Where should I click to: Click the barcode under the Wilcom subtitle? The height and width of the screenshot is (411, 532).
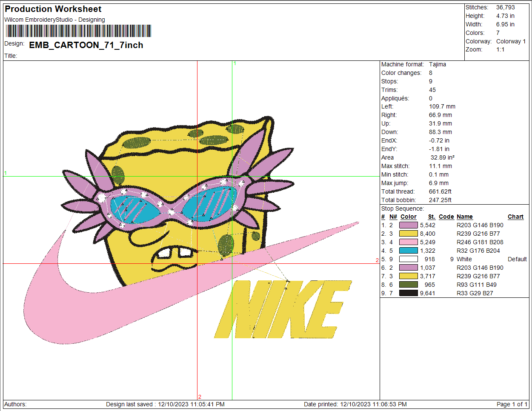[x=78, y=31]
